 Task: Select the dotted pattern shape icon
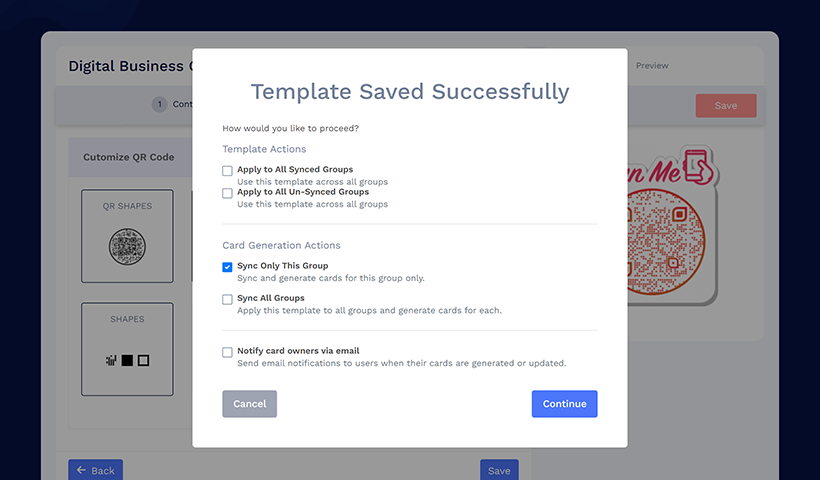coord(111,360)
